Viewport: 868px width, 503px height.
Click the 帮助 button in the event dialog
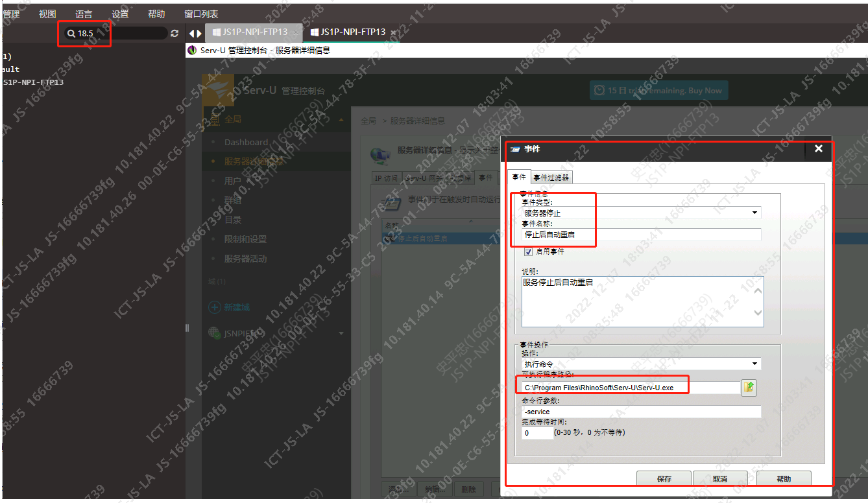click(x=784, y=479)
